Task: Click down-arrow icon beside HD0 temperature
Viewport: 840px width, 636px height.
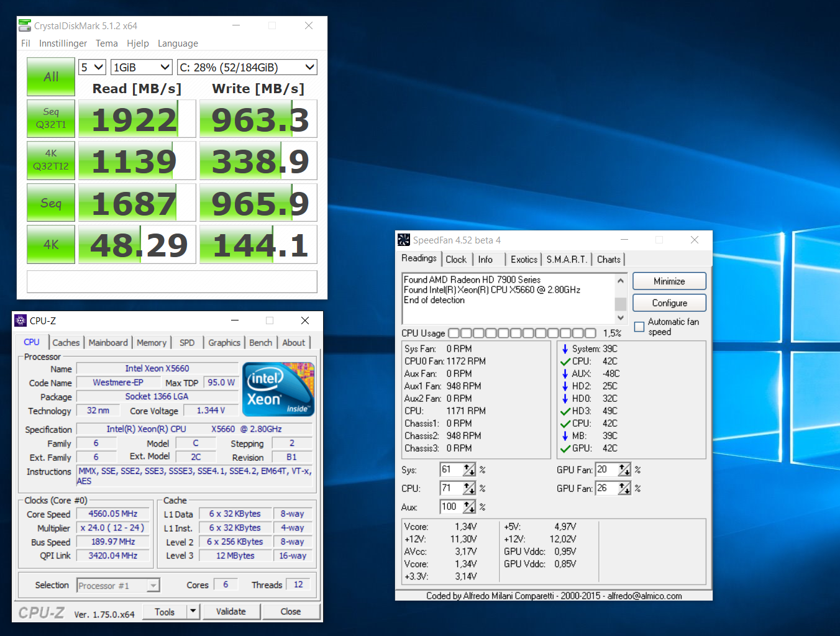Action: pos(565,399)
